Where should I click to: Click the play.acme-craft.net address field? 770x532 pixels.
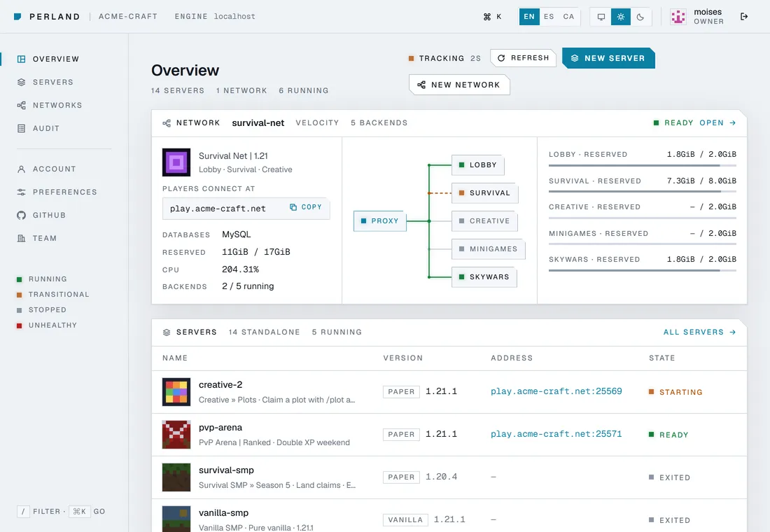[x=246, y=209]
